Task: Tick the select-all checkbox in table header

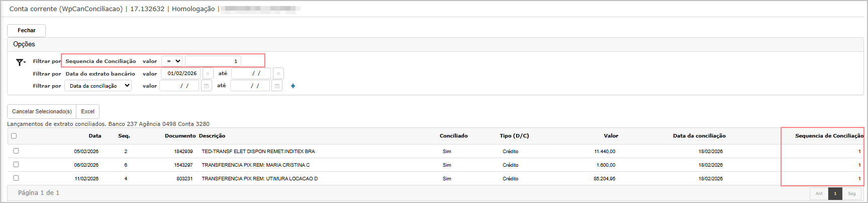Action: (14, 136)
